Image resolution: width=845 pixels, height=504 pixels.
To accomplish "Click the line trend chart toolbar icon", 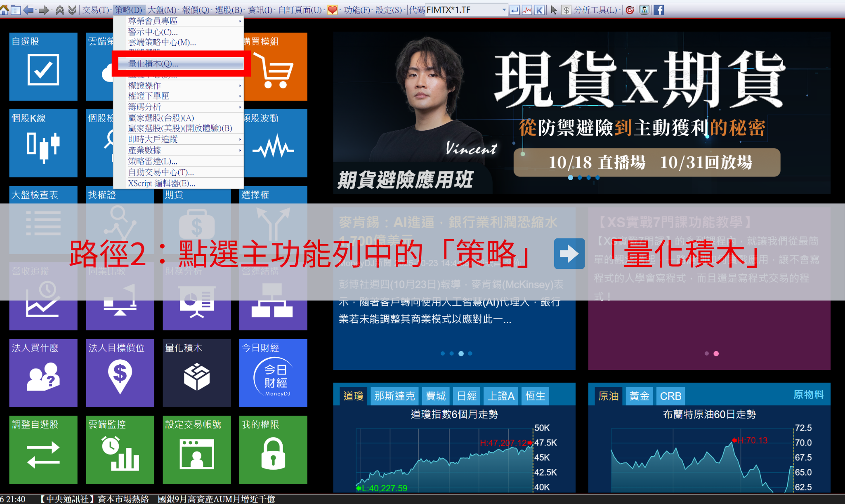I will (x=527, y=10).
